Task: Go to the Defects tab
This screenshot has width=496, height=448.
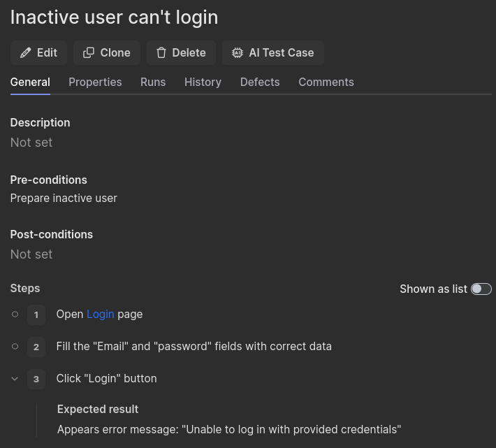Action: (260, 82)
